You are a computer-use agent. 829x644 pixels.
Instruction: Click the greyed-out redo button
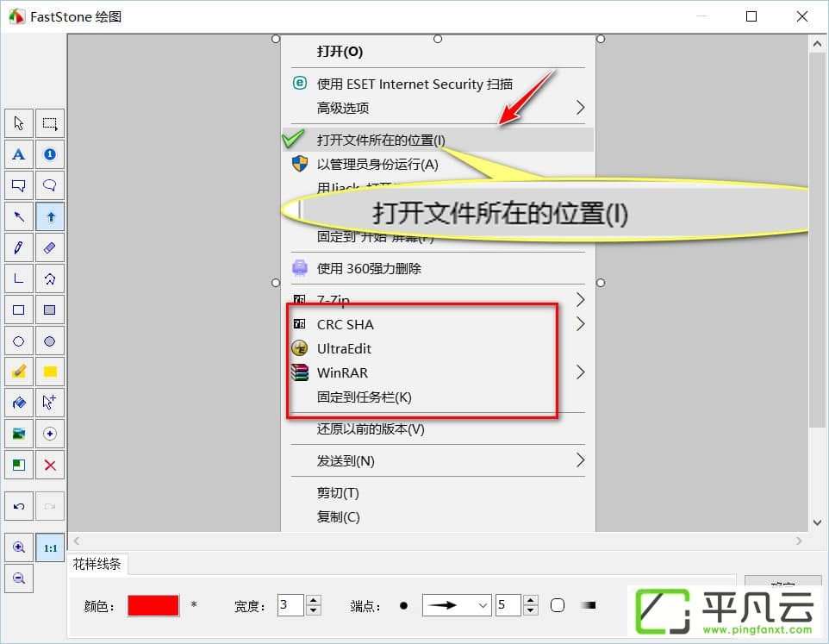pyautogui.click(x=50, y=507)
